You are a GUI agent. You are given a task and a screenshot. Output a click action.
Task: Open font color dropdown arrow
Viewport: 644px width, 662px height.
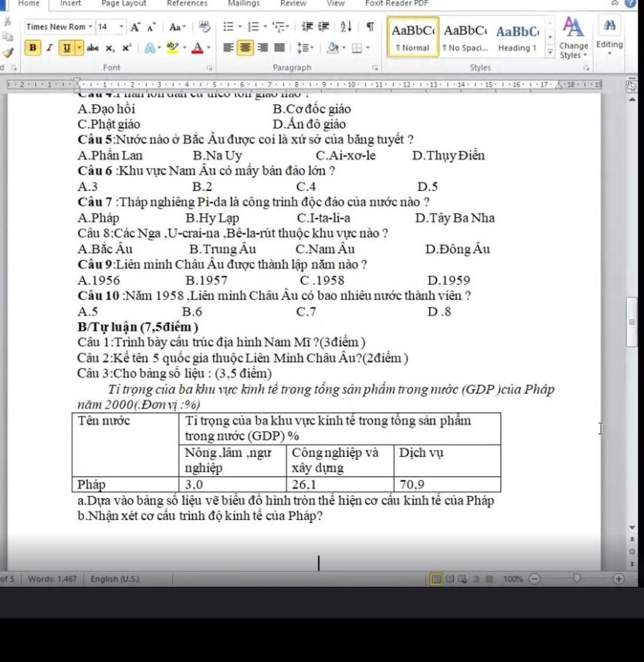(x=209, y=48)
